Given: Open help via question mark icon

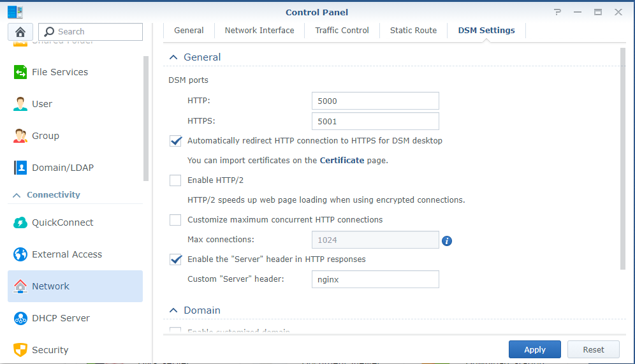Looking at the screenshot, I should [x=558, y=12].
